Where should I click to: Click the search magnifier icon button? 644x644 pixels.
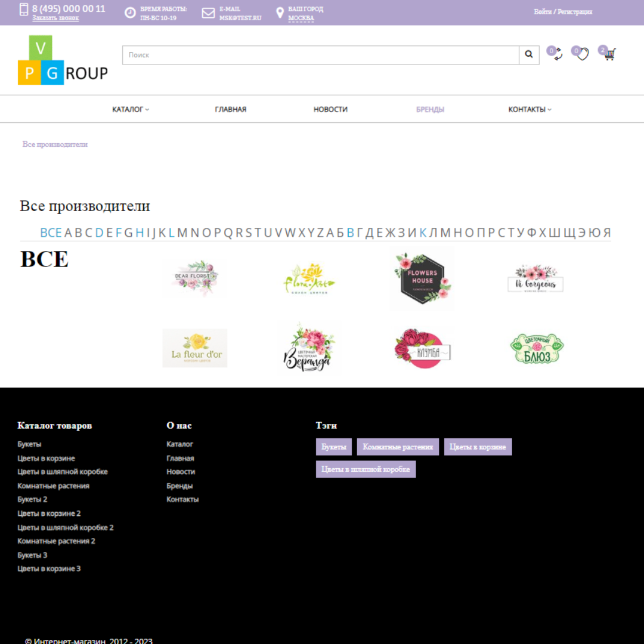[529, 55]
